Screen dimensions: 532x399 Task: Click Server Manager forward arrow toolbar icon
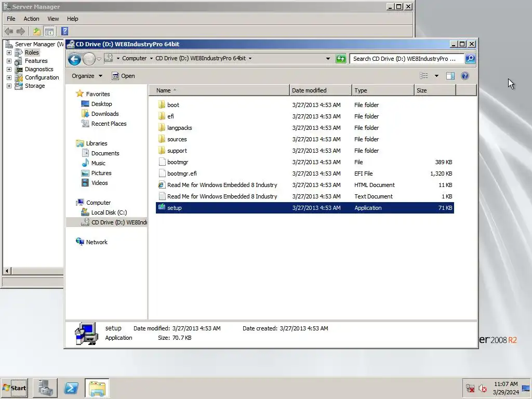[21, 32]
